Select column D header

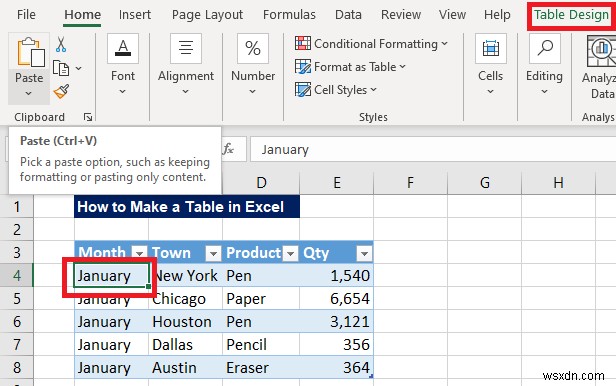tap(261, 183)
